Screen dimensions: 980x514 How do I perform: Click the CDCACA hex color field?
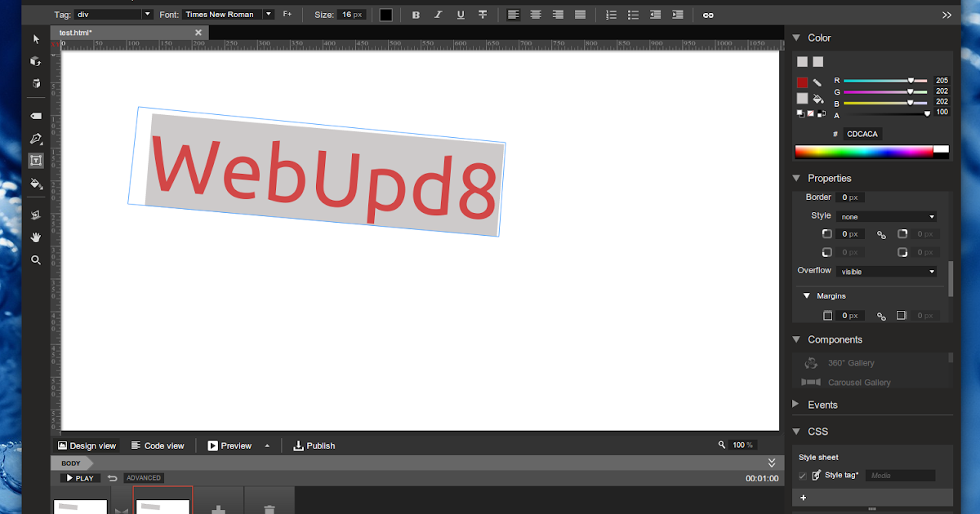point(862,133)
